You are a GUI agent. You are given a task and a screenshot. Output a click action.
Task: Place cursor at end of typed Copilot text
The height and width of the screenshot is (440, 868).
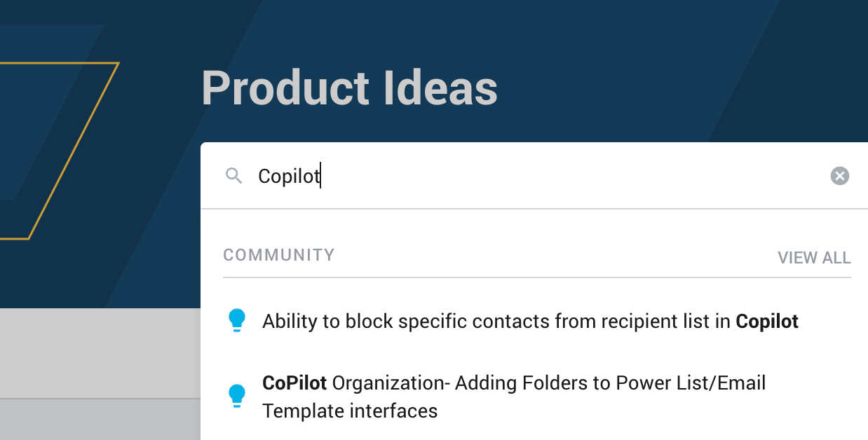[320, 176]
